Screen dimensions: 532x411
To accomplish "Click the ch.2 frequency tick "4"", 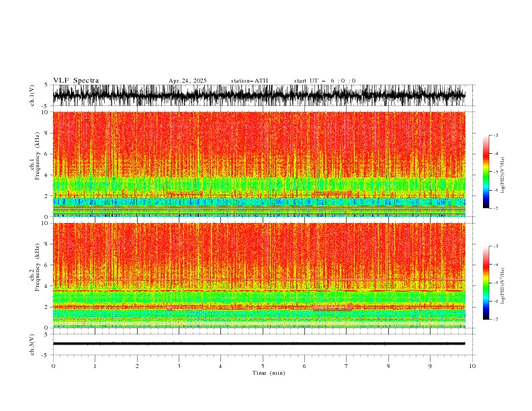I will [46, 286].
